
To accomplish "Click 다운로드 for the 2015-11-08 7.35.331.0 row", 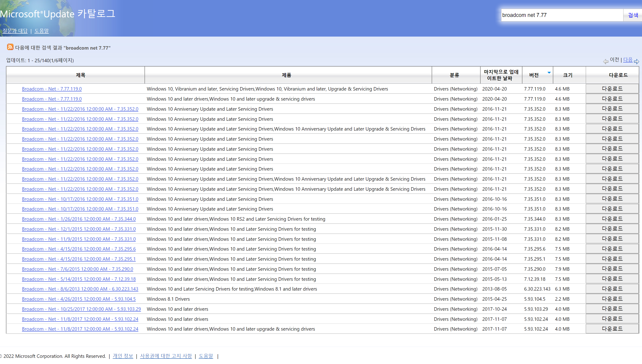I will click(612, 239).
